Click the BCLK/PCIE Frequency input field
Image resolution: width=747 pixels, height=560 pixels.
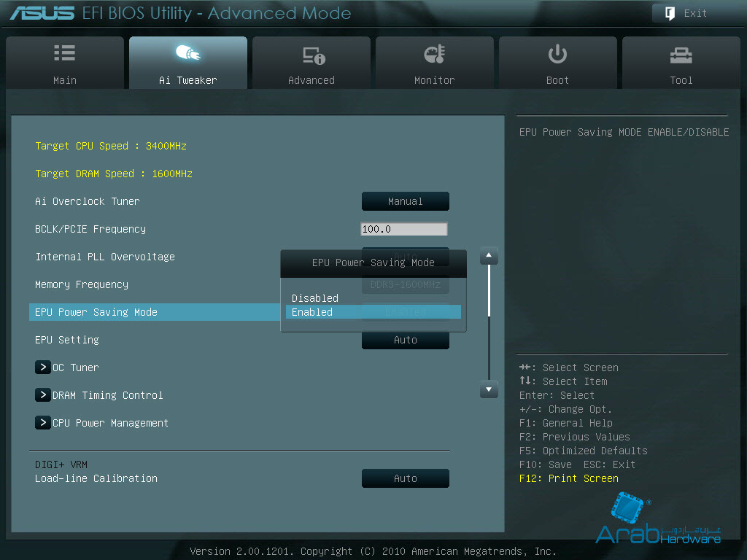[x=404, y=229]
